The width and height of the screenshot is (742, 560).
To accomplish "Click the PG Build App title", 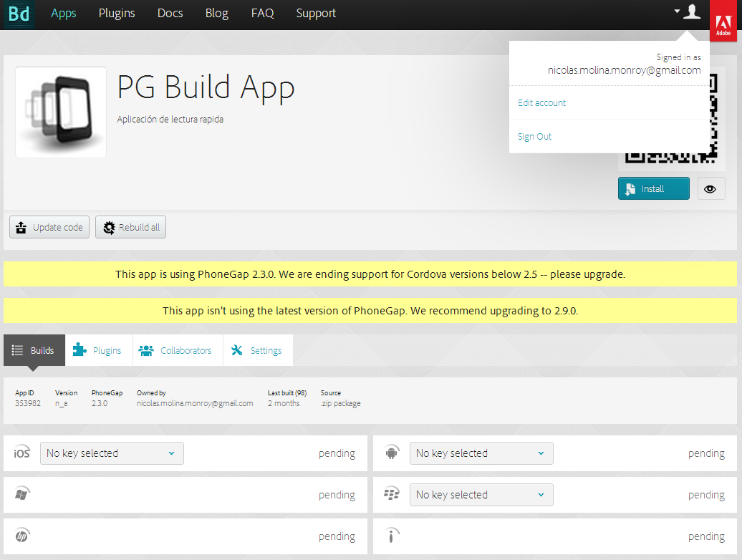I will [206, 87].
